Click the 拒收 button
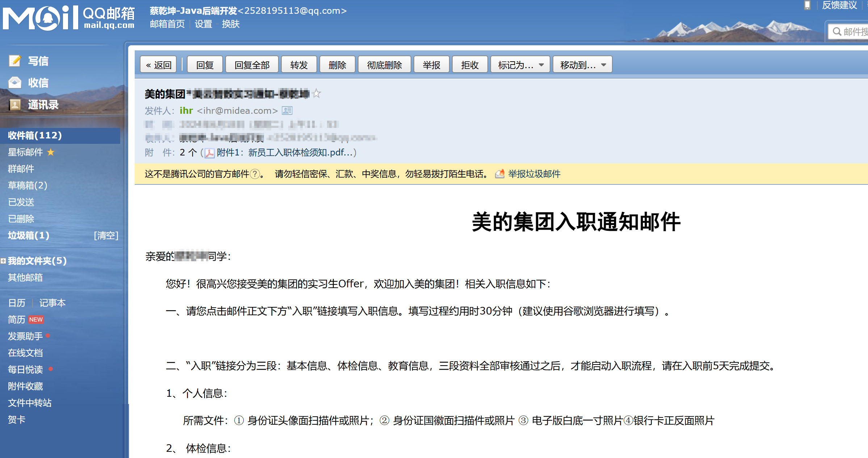 click(x=470, y=64)
